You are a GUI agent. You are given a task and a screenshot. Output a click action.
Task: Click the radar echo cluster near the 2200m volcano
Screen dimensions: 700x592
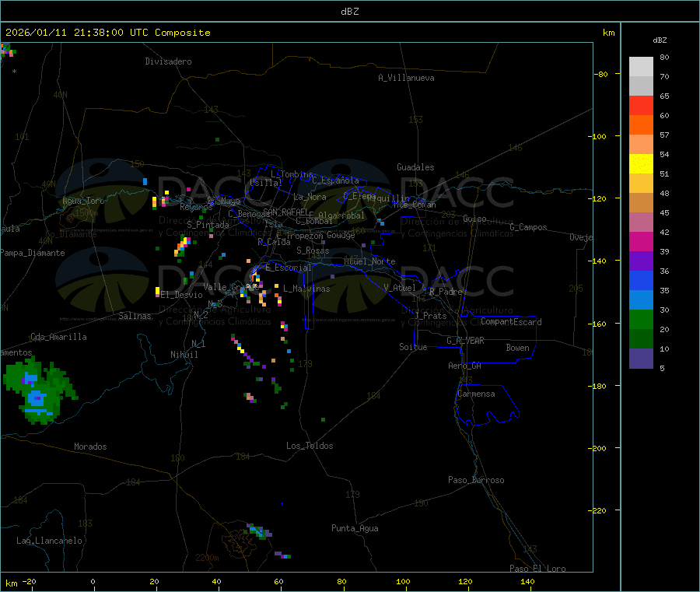click(x=259, y=531)
